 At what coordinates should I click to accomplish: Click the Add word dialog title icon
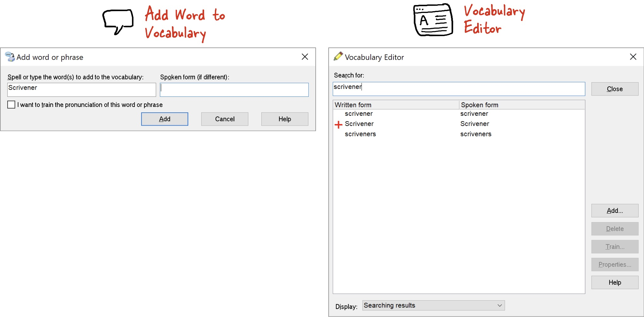click(x=10, y=57)
